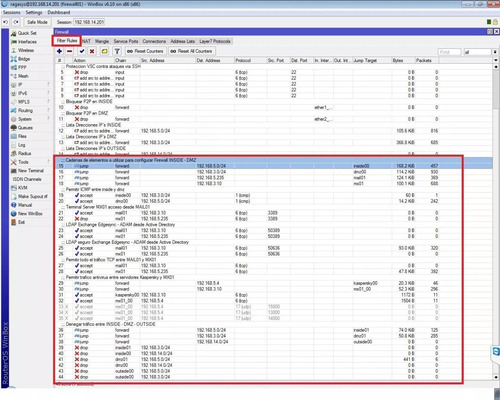This screenshot has width=500, height=400.
Task: Switch to the Layer7 Protocols tab
Action: (x=215, y=41)
